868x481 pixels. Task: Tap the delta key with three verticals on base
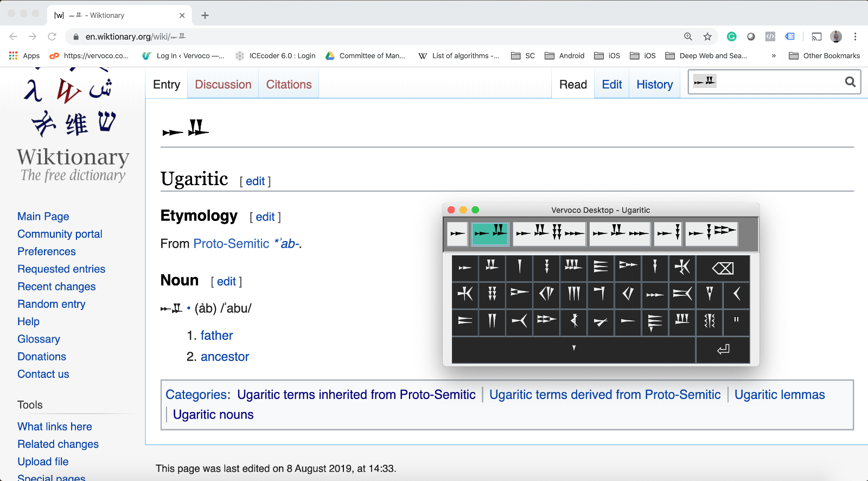573,268
